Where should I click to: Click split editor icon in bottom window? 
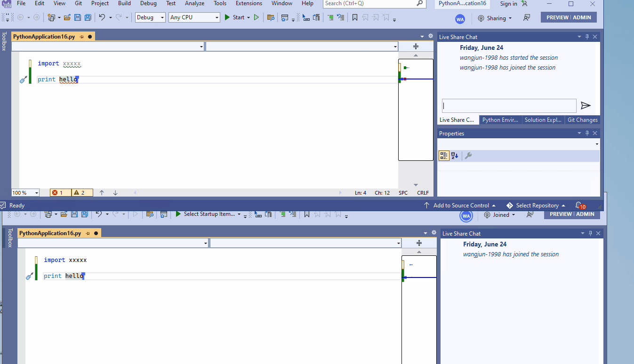(x=419, y=243)
